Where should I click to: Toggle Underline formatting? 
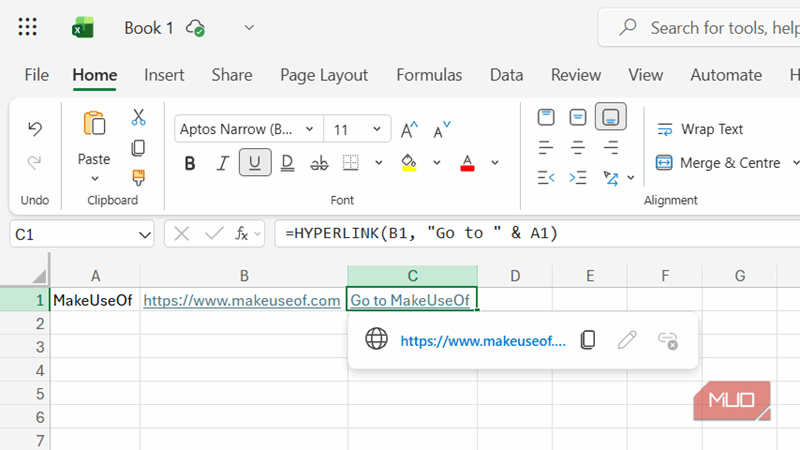(x=255, y=163)
